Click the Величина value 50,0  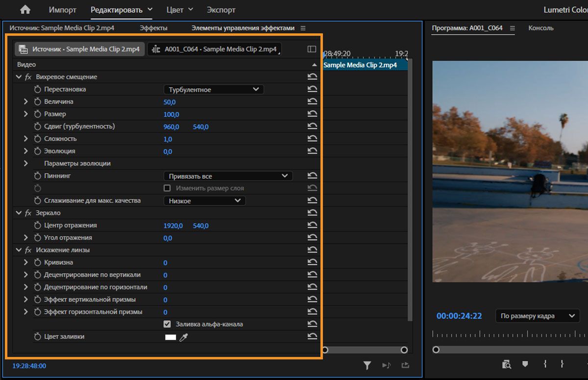170,102
